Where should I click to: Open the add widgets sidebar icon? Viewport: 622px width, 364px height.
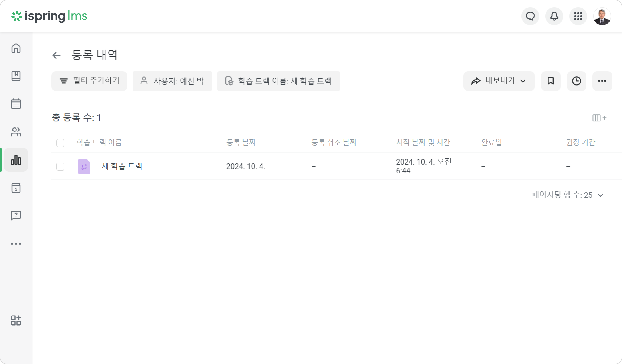coord(16,321)
